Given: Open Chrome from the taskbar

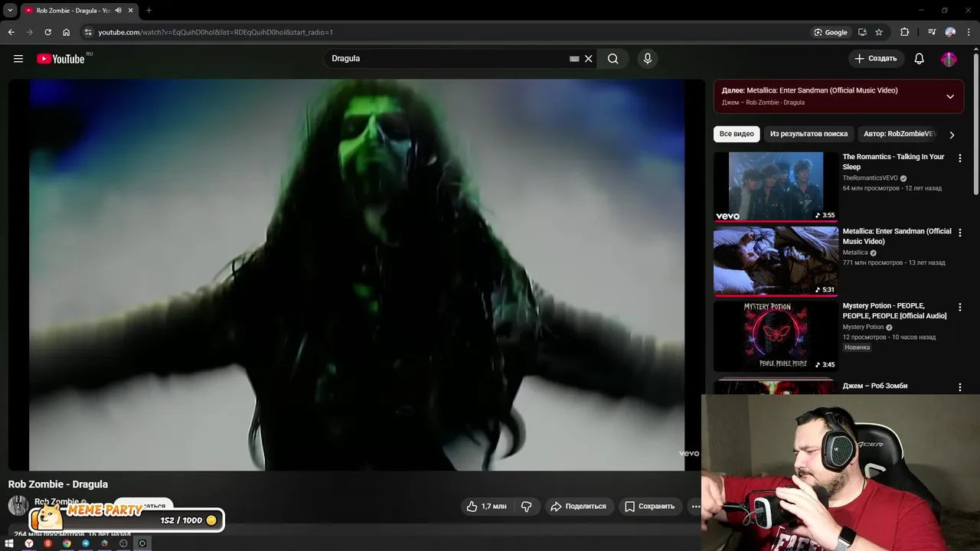Looking at the screenshot, I should (x=67, y=543).
